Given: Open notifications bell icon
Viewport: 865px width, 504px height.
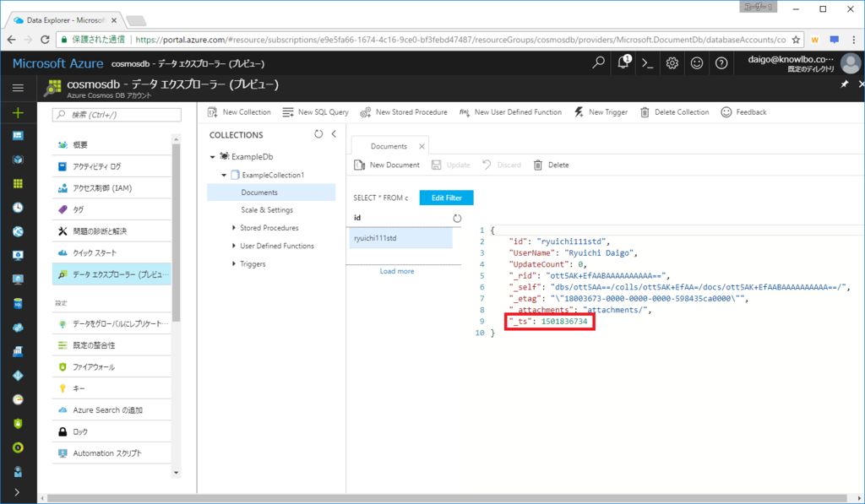Looking at the screenshot, I should (623, 62).
